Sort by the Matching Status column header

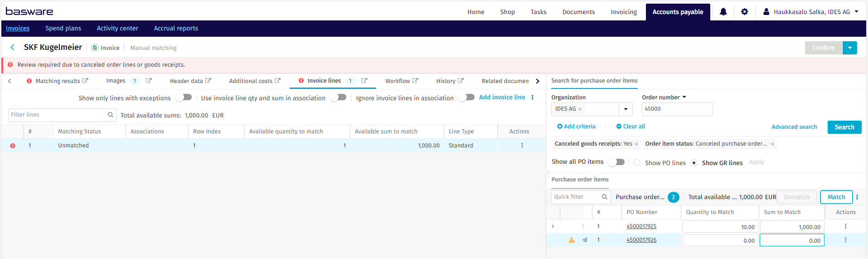click(79, 131)
